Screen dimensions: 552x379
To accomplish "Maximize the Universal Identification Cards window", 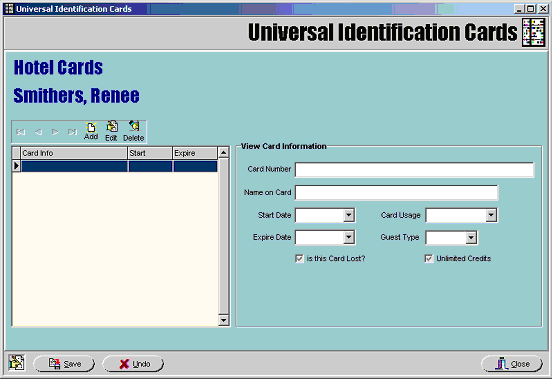I will 531,9.
